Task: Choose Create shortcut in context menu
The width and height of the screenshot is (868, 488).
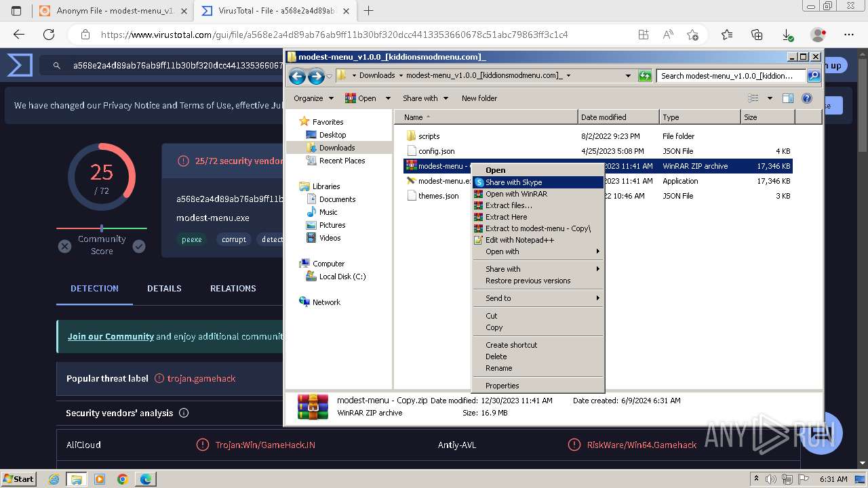Action: pos(538,345)
